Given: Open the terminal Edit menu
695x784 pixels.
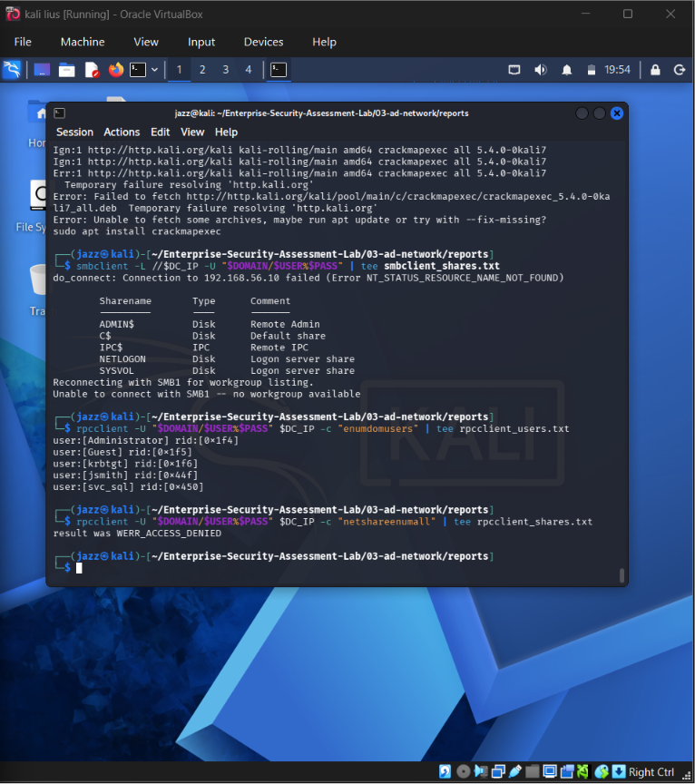Looking at the screenshot, I should pos(160,132).
